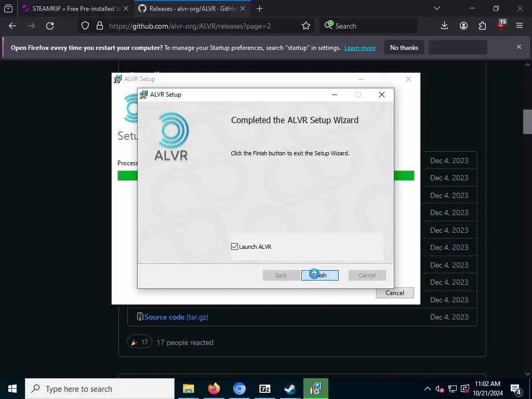Image resolution: width=532 pixels, height=399 pixels.
Task: Open File Explorer from the taskbar
Action: 188,389
